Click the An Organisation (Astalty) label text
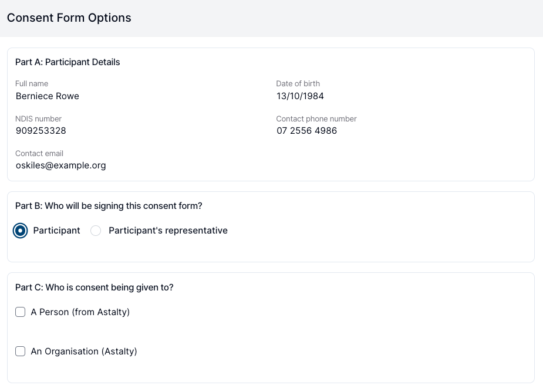 pyautogui.click(x=84, y=352)
